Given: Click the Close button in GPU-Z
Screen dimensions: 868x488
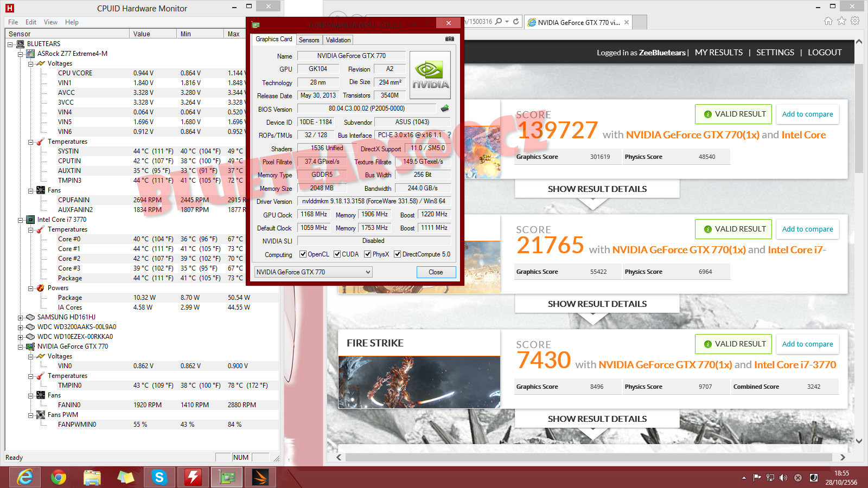Looking at the screenshot, I should click(436, 272).
